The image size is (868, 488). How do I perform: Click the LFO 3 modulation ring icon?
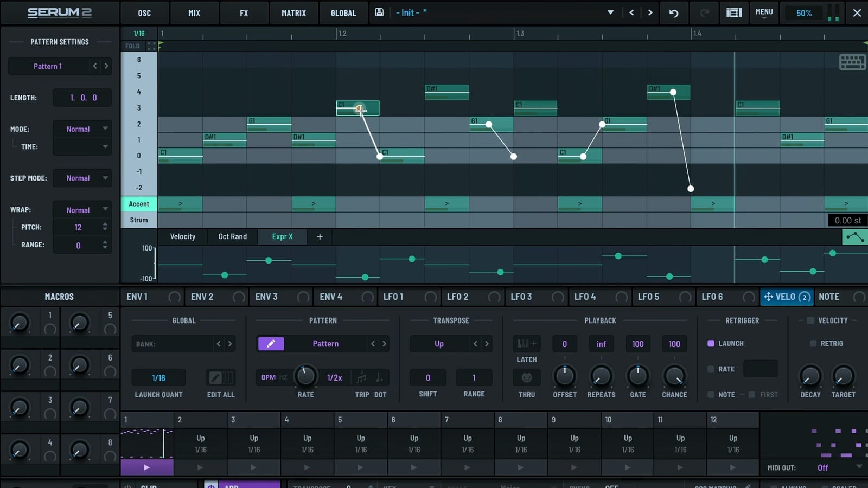coord(558,297)
